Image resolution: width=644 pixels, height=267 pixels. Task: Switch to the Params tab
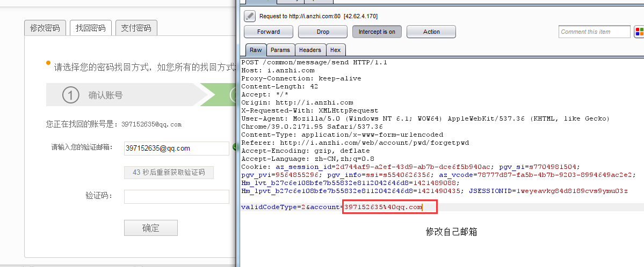(x=280, y=50)
